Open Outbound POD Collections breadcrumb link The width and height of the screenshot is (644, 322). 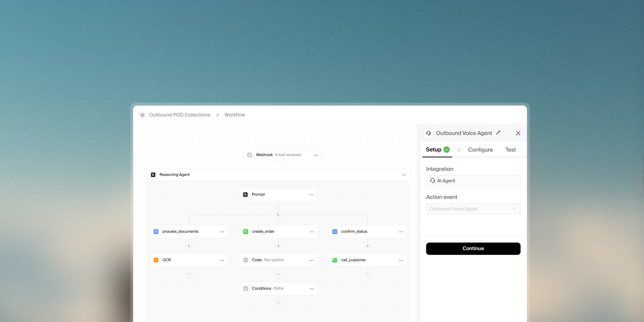(x=180, y=115)
